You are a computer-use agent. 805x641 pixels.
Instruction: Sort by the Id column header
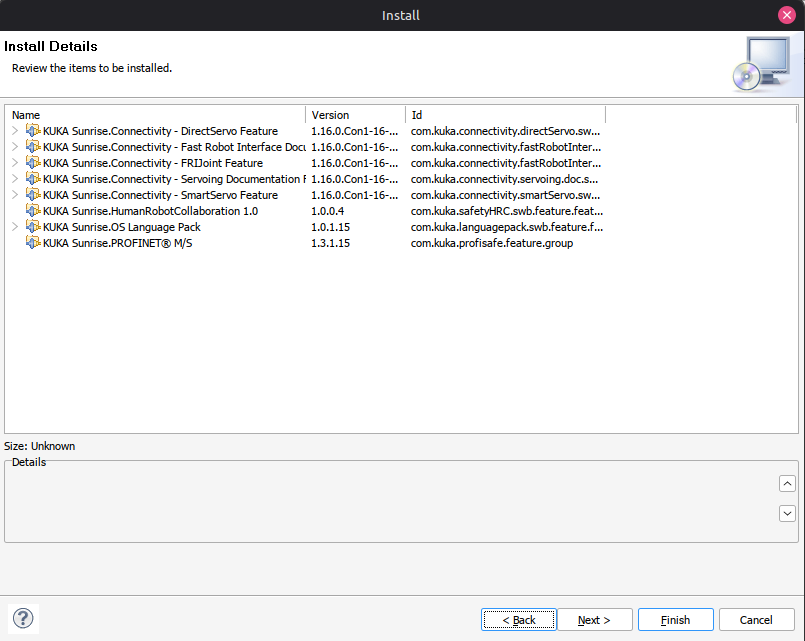tap(505, 115)
